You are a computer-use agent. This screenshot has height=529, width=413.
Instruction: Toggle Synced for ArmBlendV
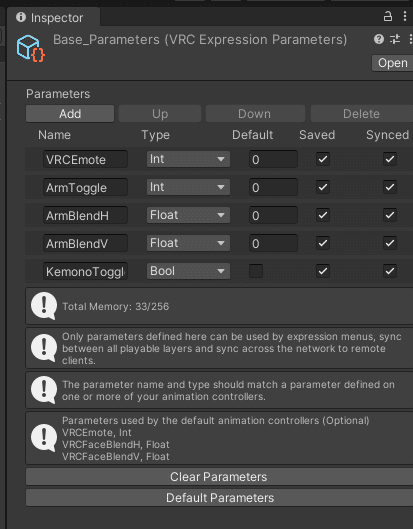pos(390,243)
